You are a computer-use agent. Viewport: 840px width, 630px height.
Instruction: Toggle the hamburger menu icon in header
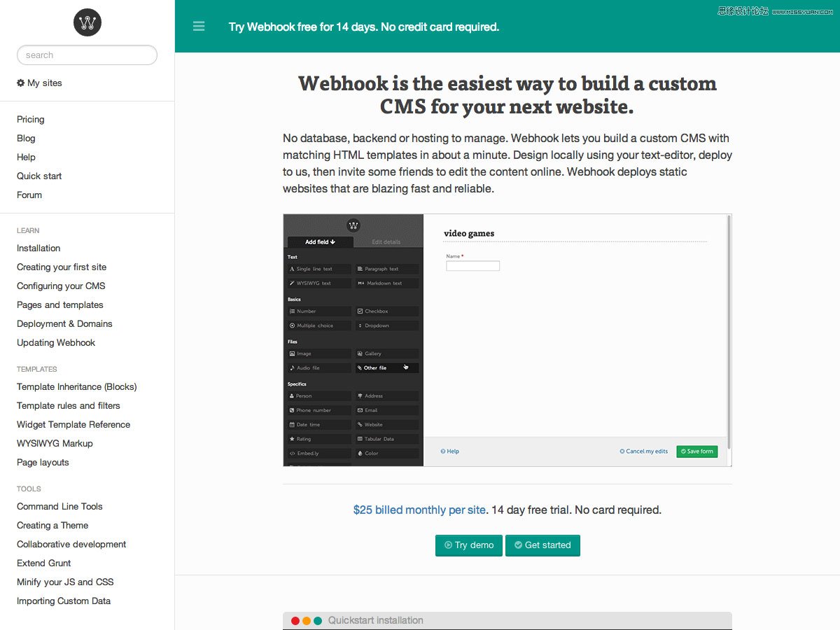point(199,27)
